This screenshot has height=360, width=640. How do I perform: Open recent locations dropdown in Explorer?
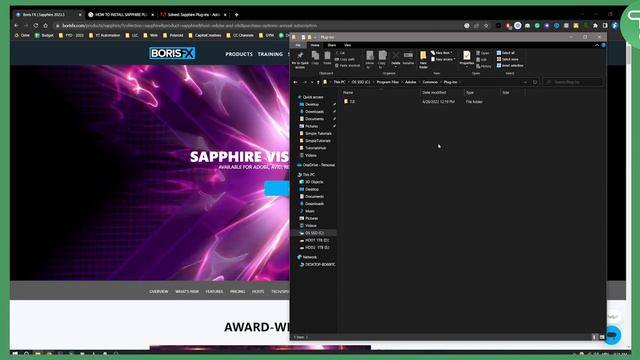(312, 82)
